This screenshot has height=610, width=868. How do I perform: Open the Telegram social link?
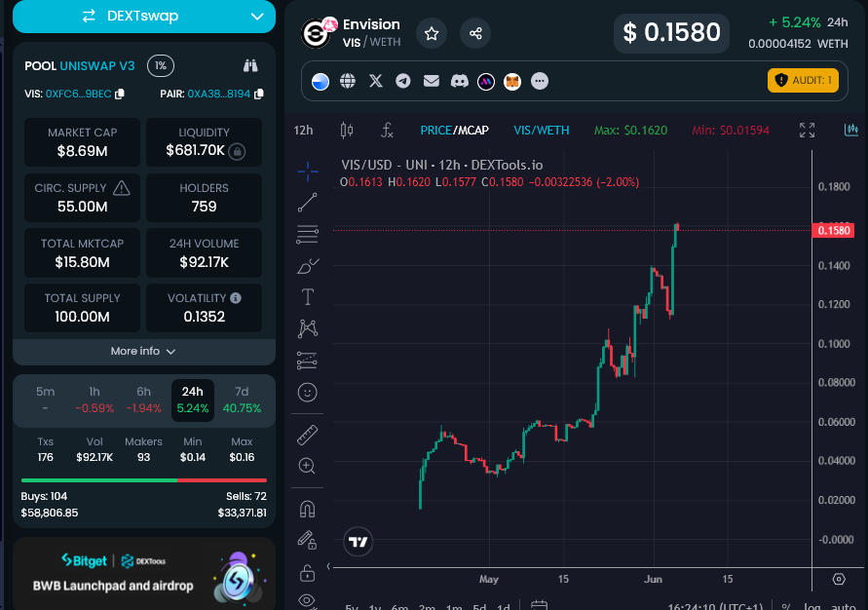(x=403, y=82)
